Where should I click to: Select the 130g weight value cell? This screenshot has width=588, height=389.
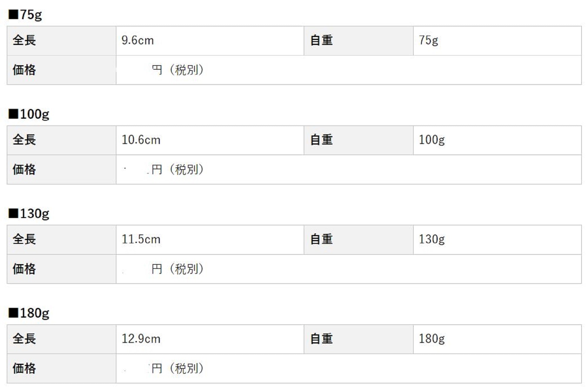tap(432, 239)
